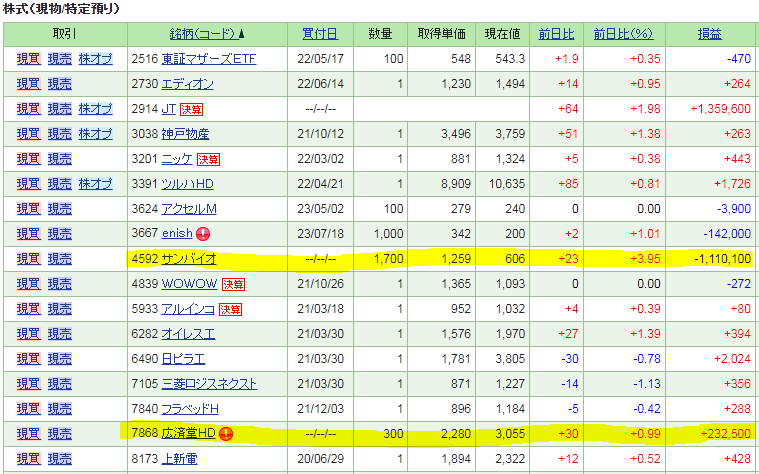Image resolution: width=759 pixels, height=474 pixels.
Task: Click 現売 for 2730 エディオン
Action: (x=60, y=84)
